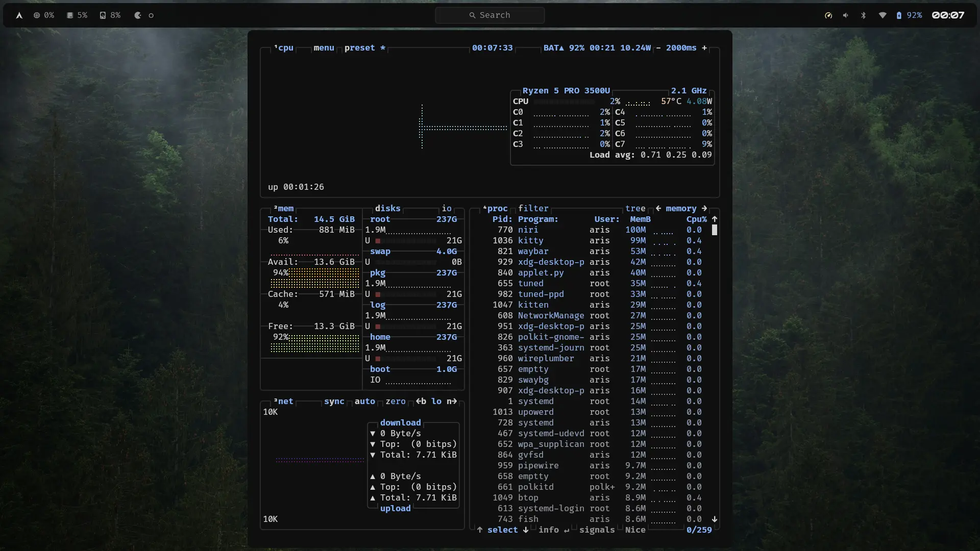Click the Bluetooth icon in status bar
Image resolution: width=980 pixels, height=551 pixels.
pyautogui.click(x=864, y=15)
